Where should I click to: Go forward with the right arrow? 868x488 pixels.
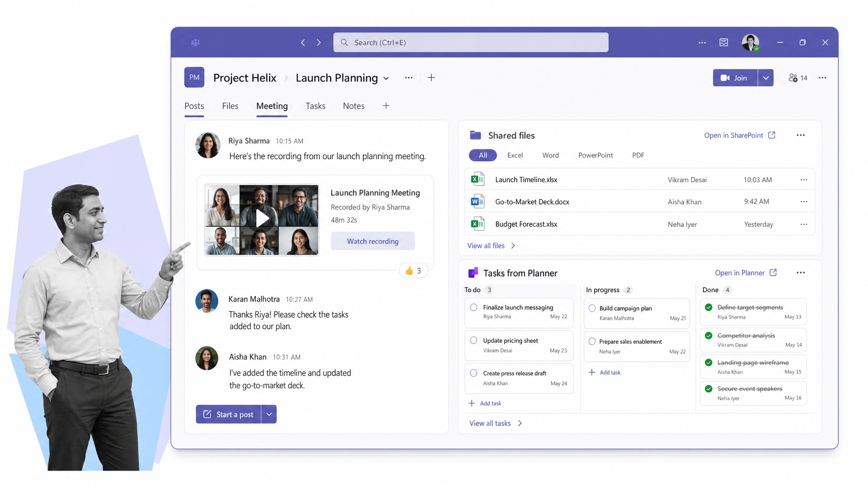click(319, 42)
